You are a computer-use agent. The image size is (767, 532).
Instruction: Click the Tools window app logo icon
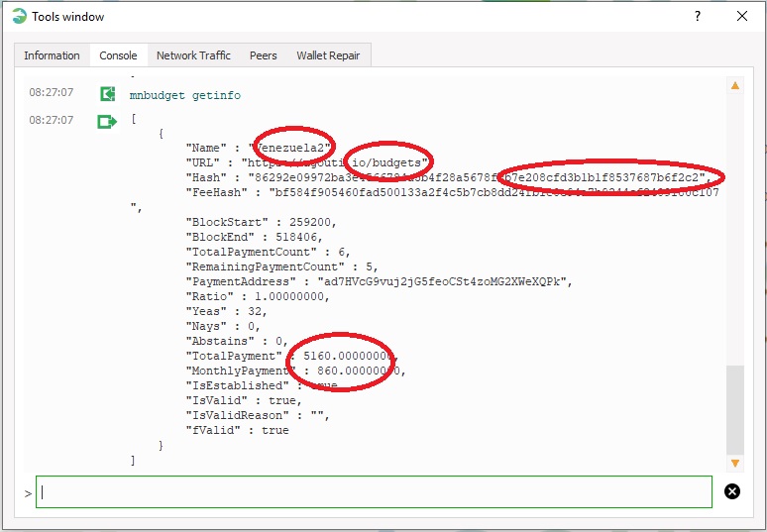pyautogui.click(x=20, y=17)
